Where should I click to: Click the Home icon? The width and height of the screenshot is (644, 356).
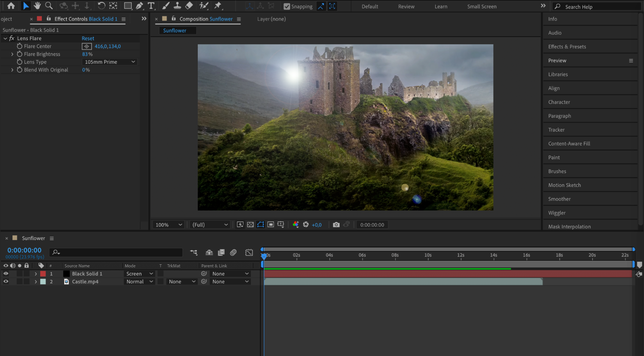[x=11, y=6]
